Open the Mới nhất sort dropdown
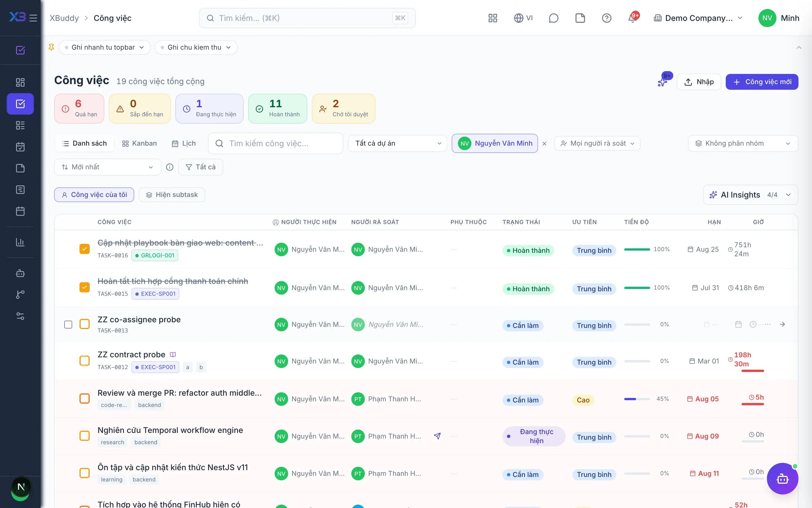Viewport: 812px width, 508px height. coord(107,167)
